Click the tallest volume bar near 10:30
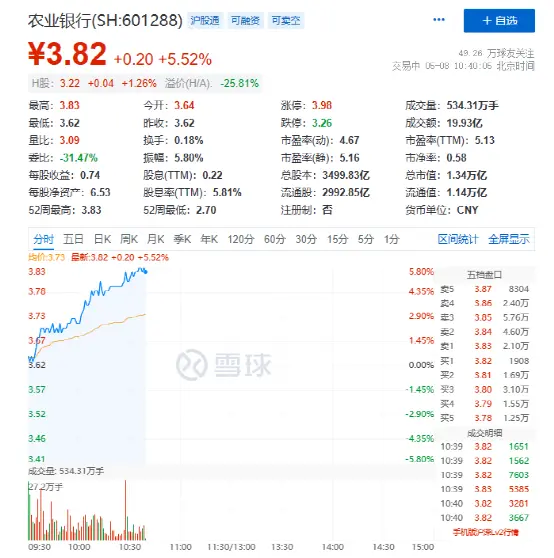This screenshot has height=558, width=554. tap(125, 510)
